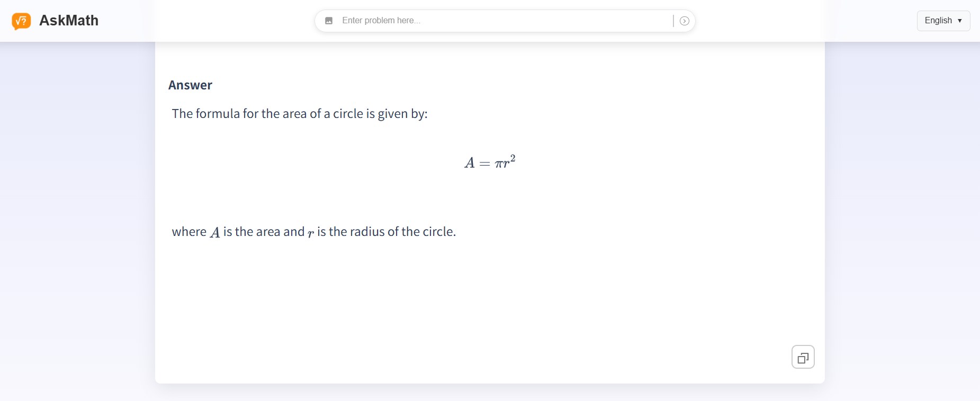Click the image upload icon in problem box
The width and height of the screenshot is (980, 401).
329,21
